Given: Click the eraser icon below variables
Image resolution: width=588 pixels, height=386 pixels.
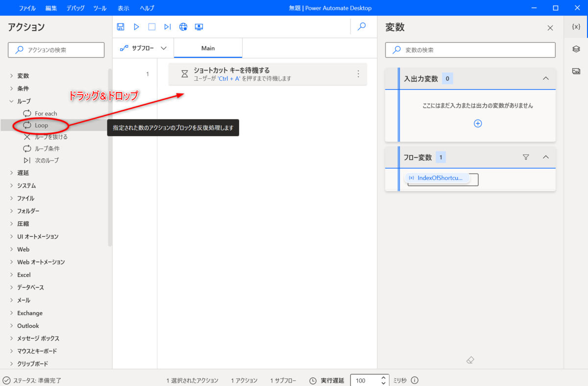Looking at the screenshot, I should click(470, 360).
